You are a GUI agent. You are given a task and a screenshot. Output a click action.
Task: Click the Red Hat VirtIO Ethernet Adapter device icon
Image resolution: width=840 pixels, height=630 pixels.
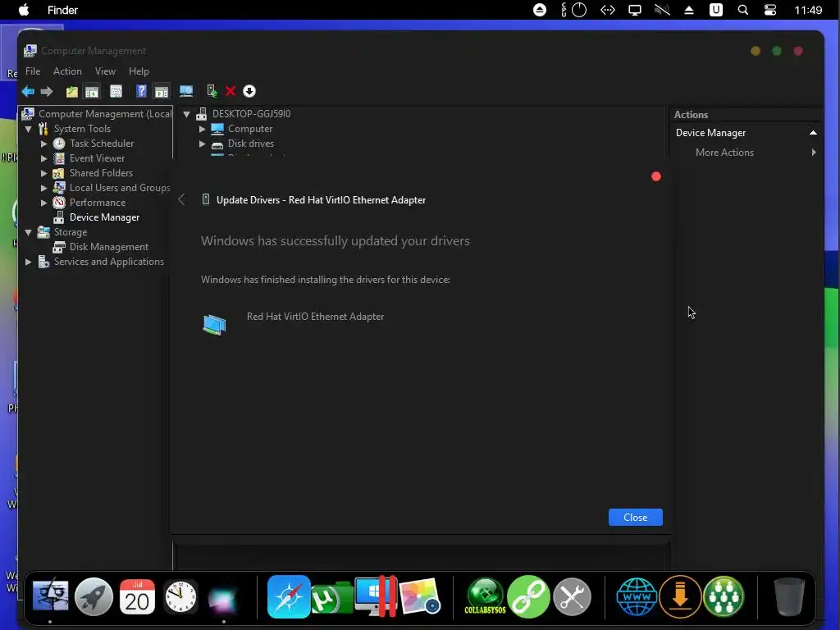click(214, 325)
